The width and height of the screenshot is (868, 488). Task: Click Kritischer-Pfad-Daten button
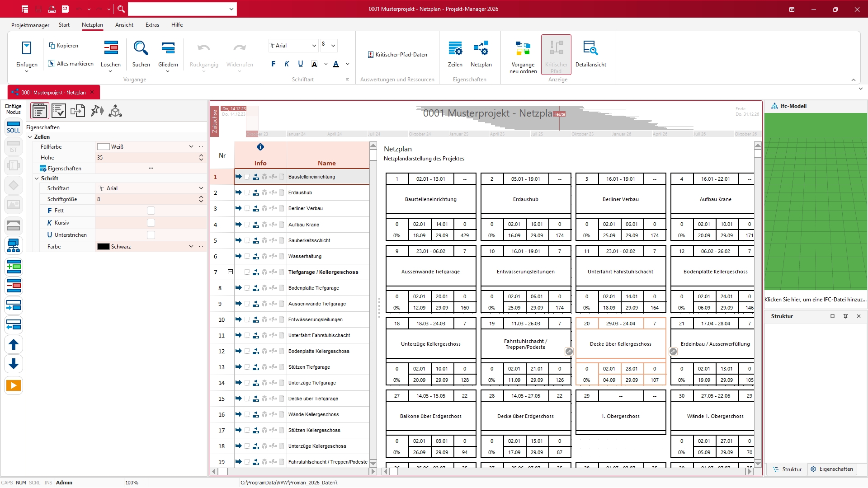click(397, 55)
